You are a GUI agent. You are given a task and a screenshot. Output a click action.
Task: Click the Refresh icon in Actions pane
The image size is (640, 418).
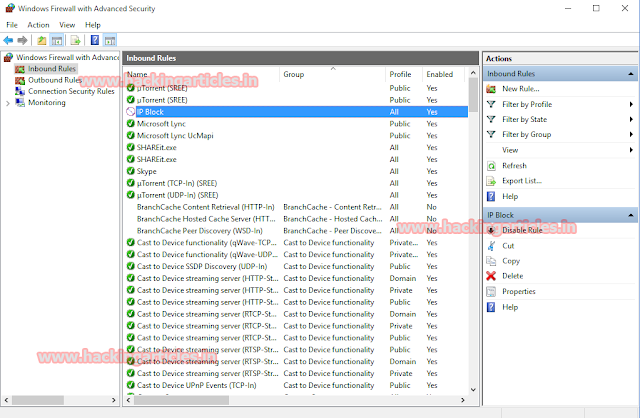click(491, 166)
